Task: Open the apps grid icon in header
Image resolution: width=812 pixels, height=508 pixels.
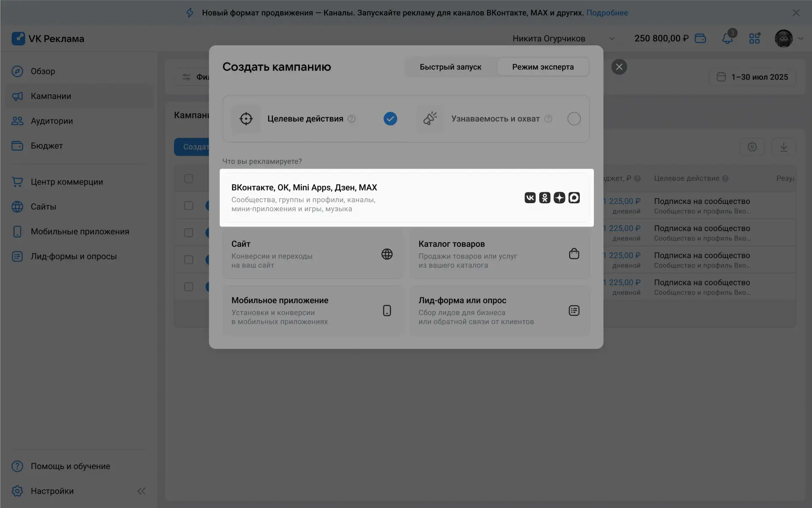Action: [754, 39]
